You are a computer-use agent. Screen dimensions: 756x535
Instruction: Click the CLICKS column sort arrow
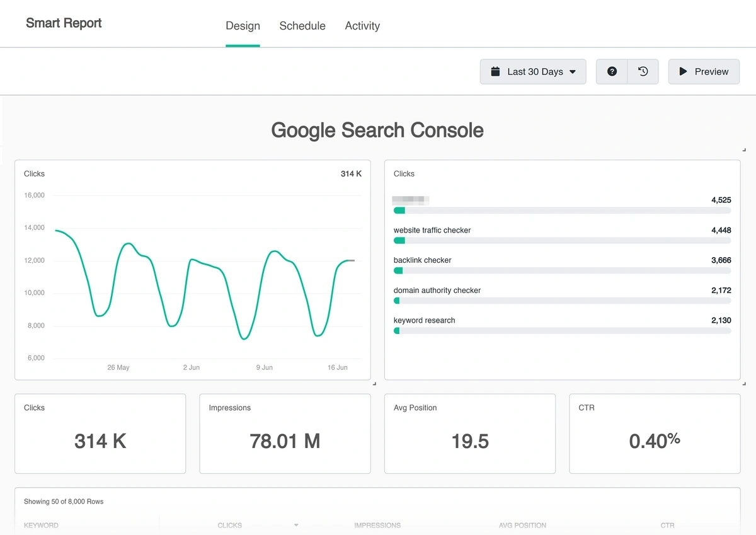click(x=296, y=525)
